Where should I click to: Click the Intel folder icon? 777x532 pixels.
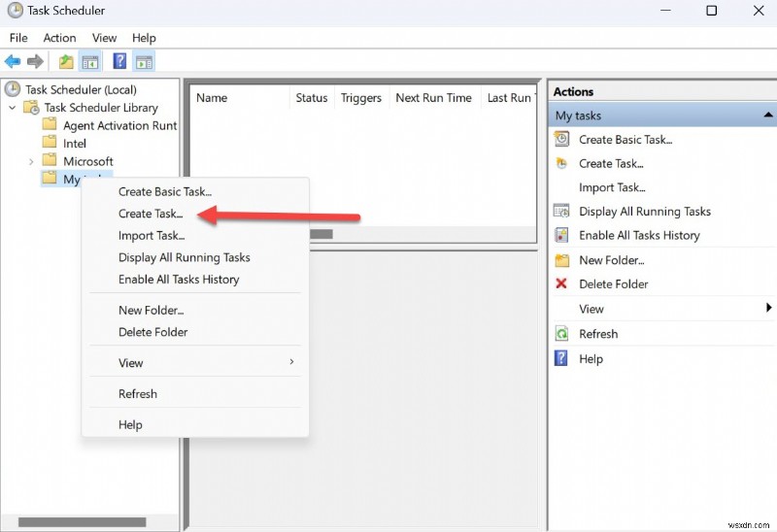click(x=50, y=142)
